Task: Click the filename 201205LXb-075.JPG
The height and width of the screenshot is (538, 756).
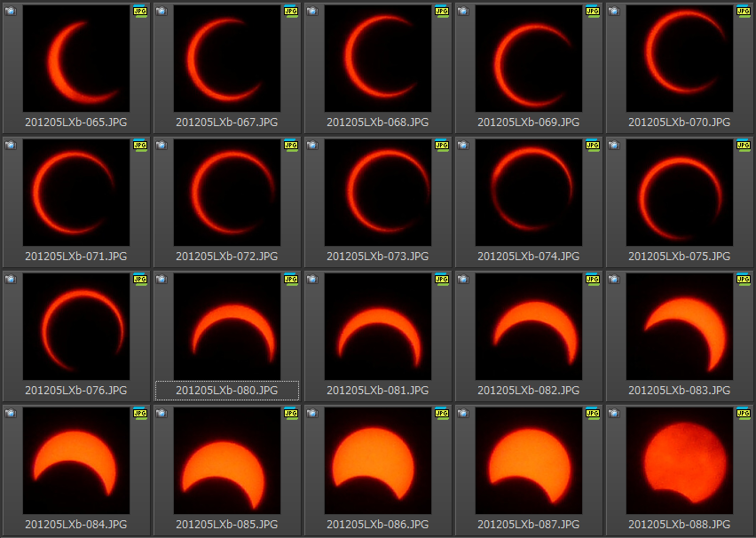Action: (680, 257)
